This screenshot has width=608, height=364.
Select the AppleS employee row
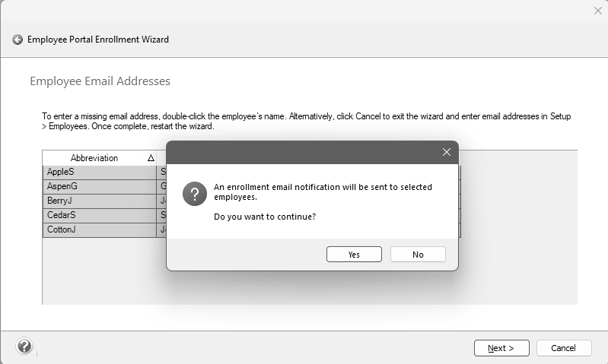pos(99,172)
